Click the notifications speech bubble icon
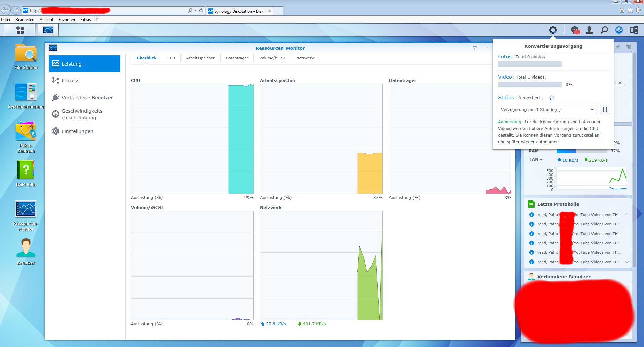 coord(575,30)
